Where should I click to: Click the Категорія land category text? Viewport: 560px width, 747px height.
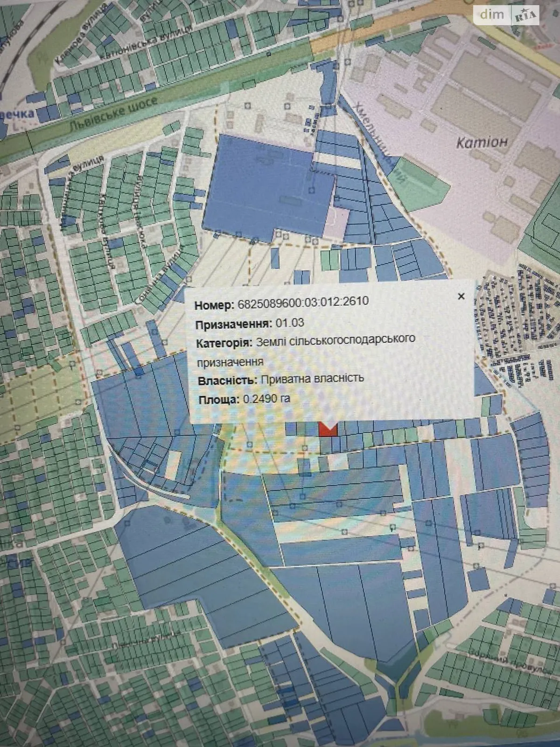[335, 340]
